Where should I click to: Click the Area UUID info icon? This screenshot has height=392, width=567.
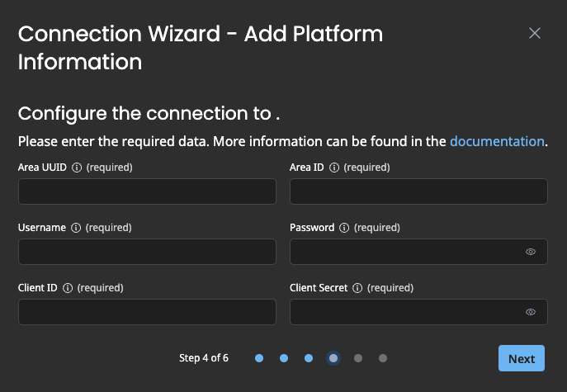[77, 168]
